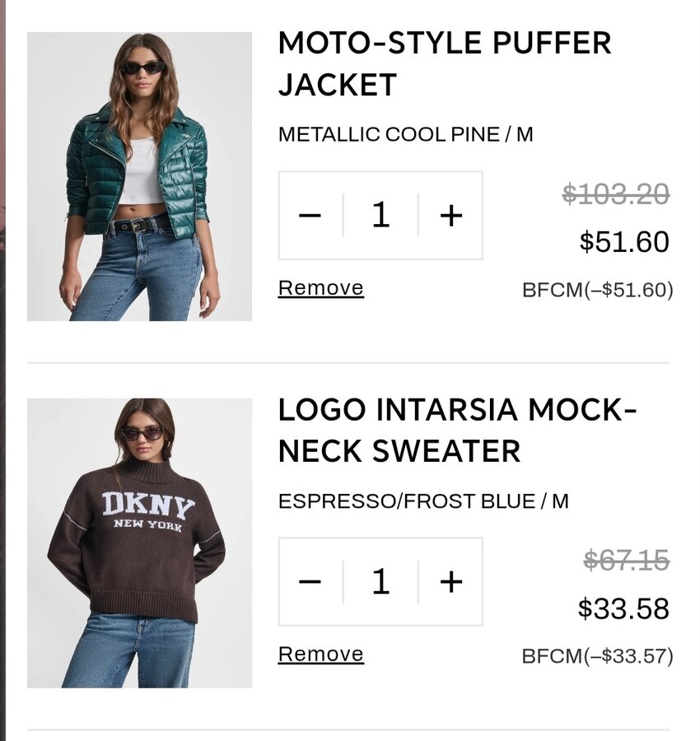700x741 pixels.
Task: Increase quantity of Moto-Style Puffer Jacket
Action: (450, 216)
